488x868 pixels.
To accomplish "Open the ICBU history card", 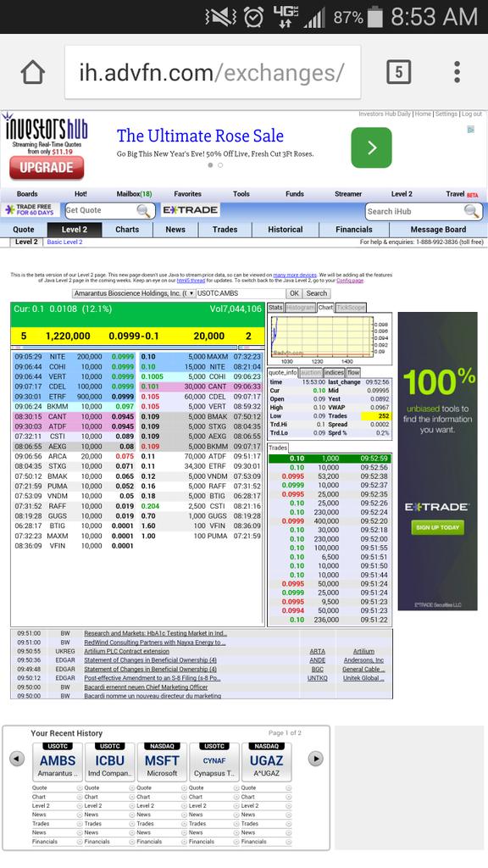I will [109, 762].
